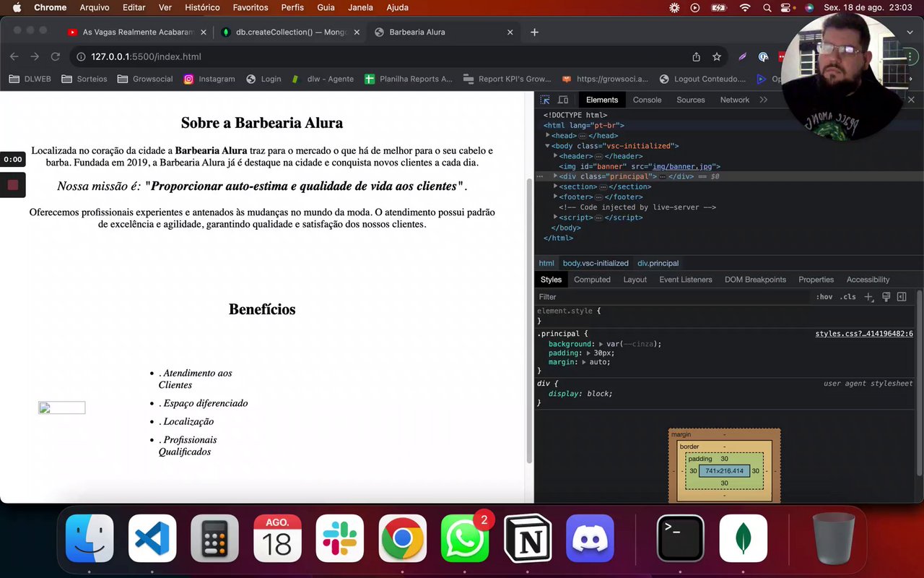This screenshot has height=578, width=924.
Task: Open the Layout tab
Action: point(635,280)
